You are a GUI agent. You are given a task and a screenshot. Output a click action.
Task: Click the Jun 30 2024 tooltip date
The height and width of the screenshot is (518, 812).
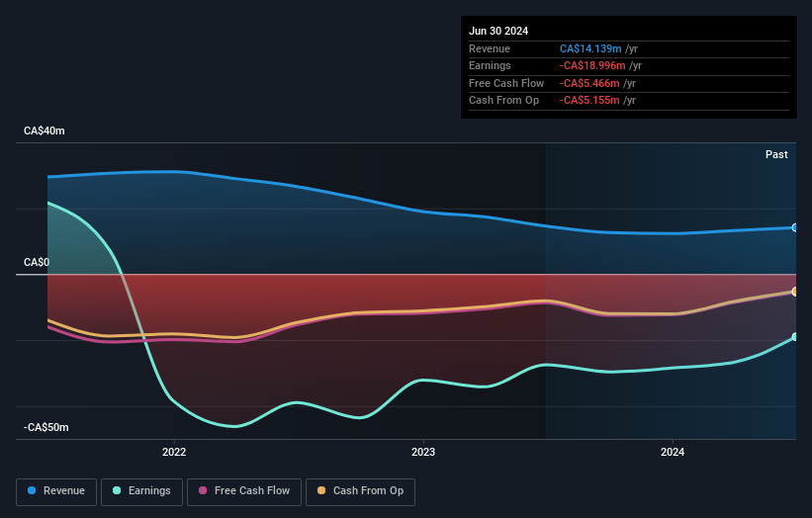coord(498,31)
